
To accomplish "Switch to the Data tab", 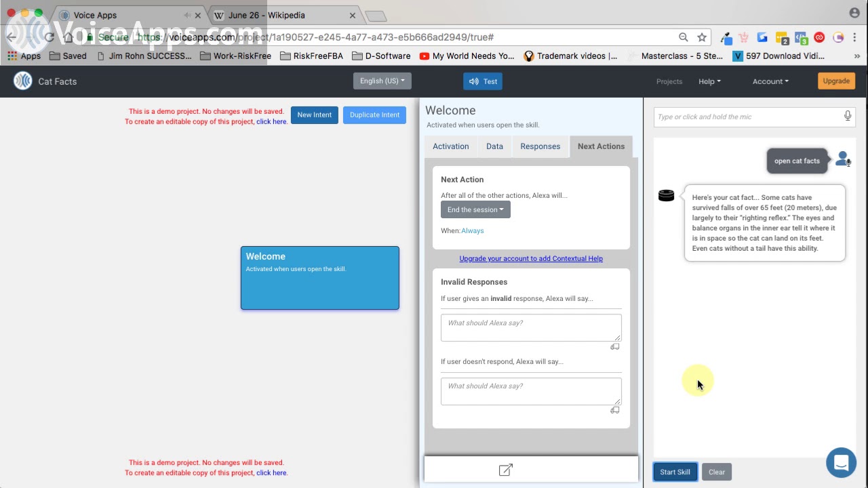I will [494, 146].
